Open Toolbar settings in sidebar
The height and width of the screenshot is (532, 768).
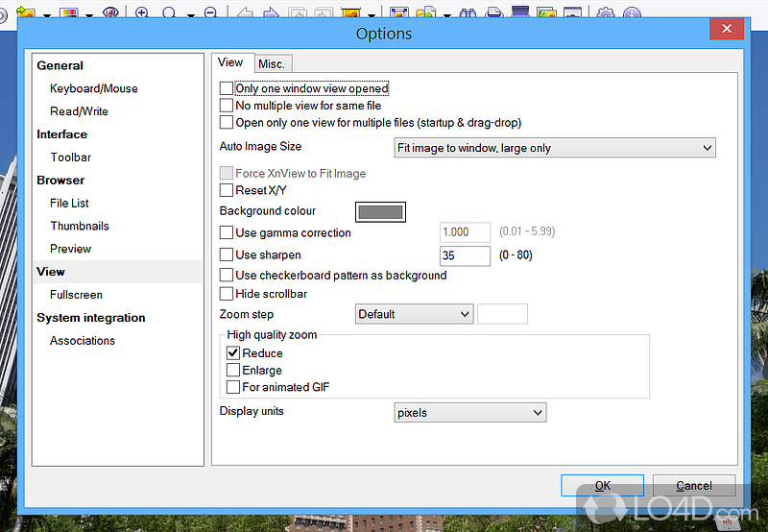70,157
